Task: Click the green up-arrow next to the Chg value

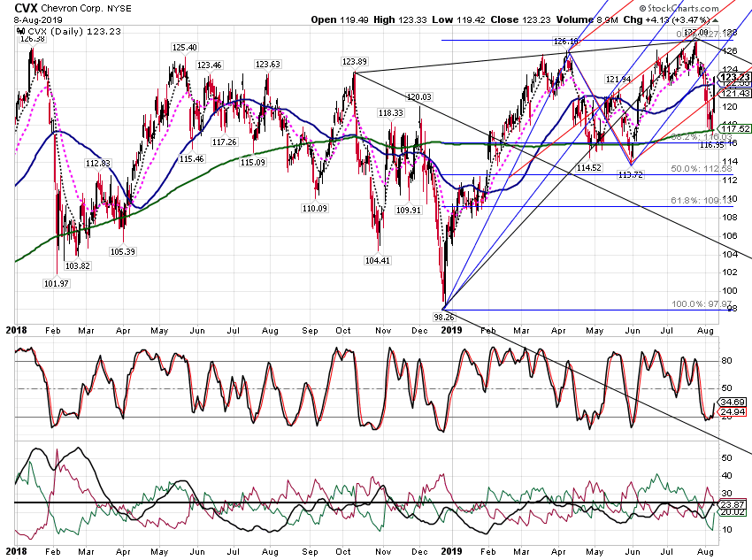Action: coord(715,20)
